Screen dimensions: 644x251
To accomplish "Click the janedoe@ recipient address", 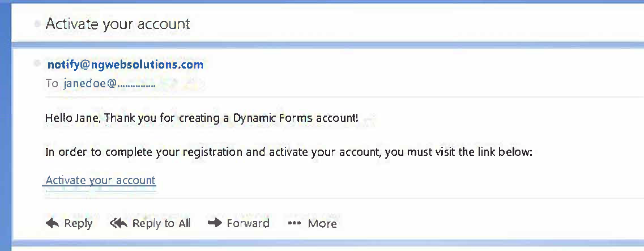I will (109, 83).
